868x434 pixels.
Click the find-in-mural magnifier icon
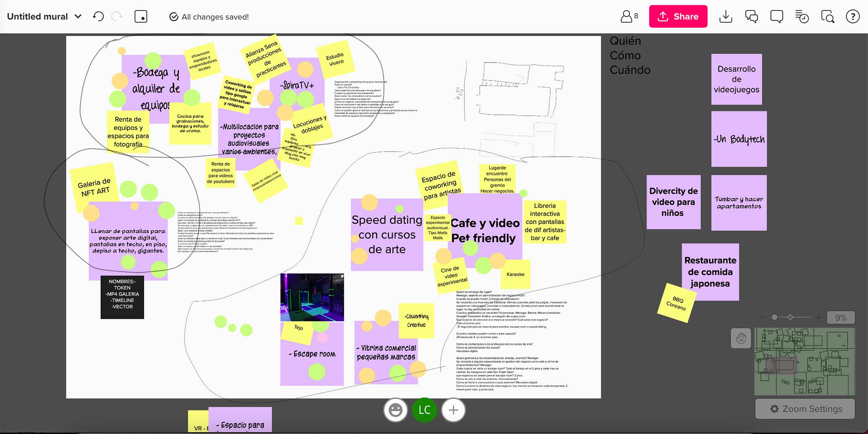coord(827,17)
